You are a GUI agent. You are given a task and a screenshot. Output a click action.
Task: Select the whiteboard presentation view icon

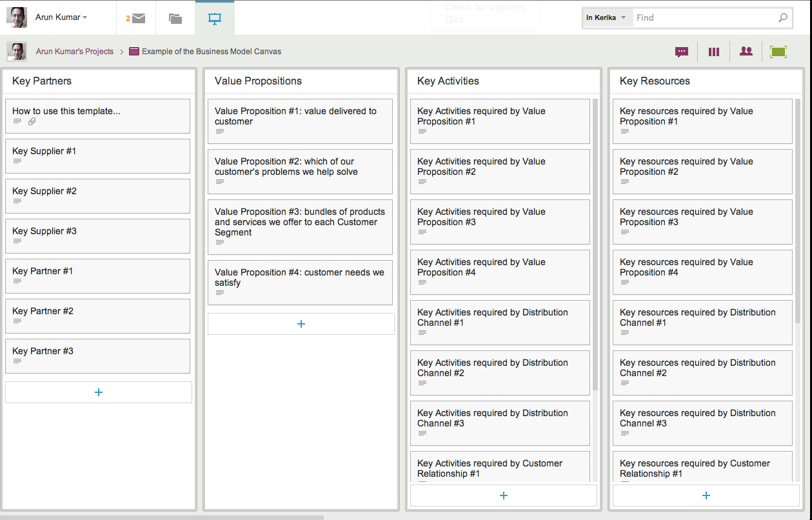click(214, 17)
